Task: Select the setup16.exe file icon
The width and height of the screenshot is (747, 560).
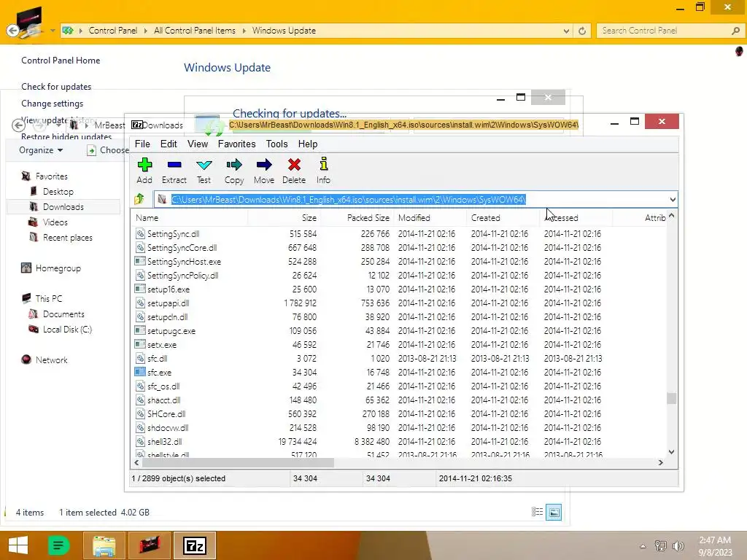Action: 140,289
